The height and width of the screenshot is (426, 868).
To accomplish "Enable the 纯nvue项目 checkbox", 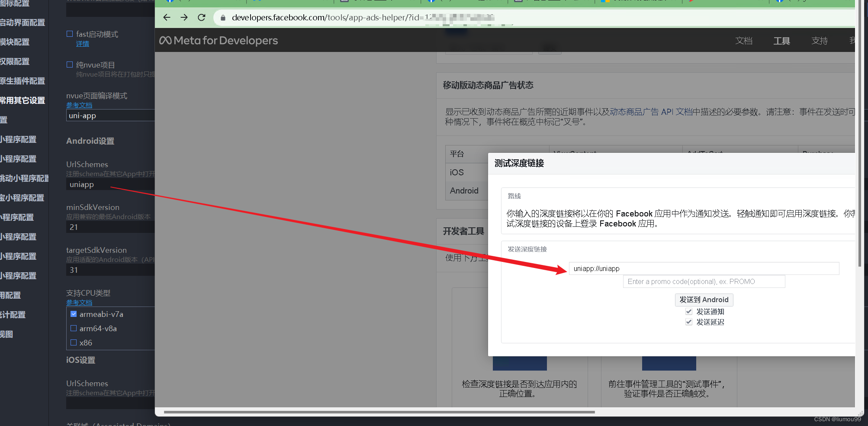I will tap(70, 64).
